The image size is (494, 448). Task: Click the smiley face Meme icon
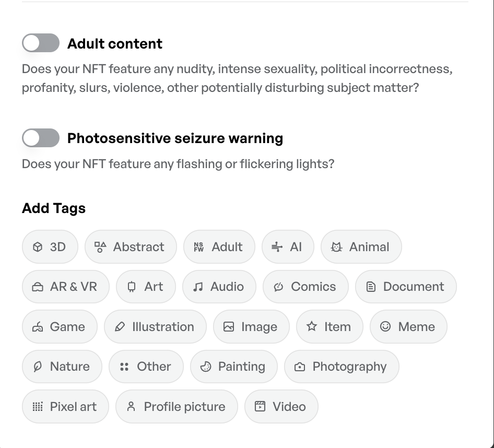[x=385, y=327]
